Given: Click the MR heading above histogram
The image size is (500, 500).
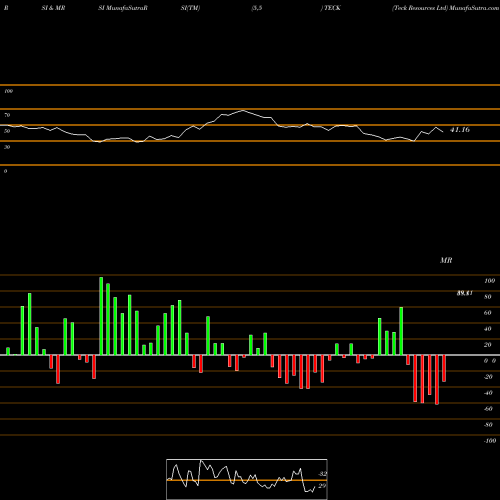Looking at the screenshot, I should 446,260.
